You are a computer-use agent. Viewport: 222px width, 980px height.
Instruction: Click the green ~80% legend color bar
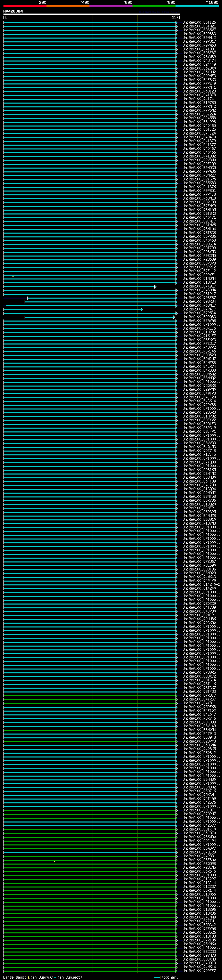click(154, 6)
